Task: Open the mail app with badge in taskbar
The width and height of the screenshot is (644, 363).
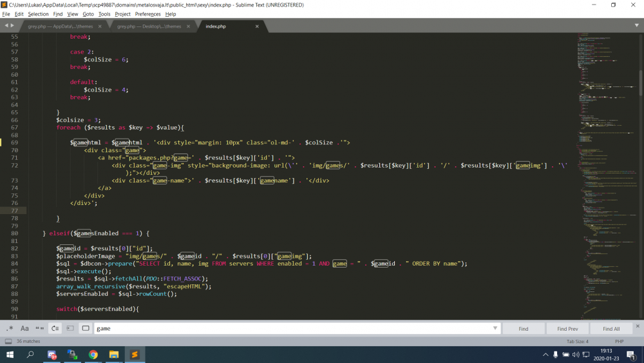Action: (x=52, y=355)
